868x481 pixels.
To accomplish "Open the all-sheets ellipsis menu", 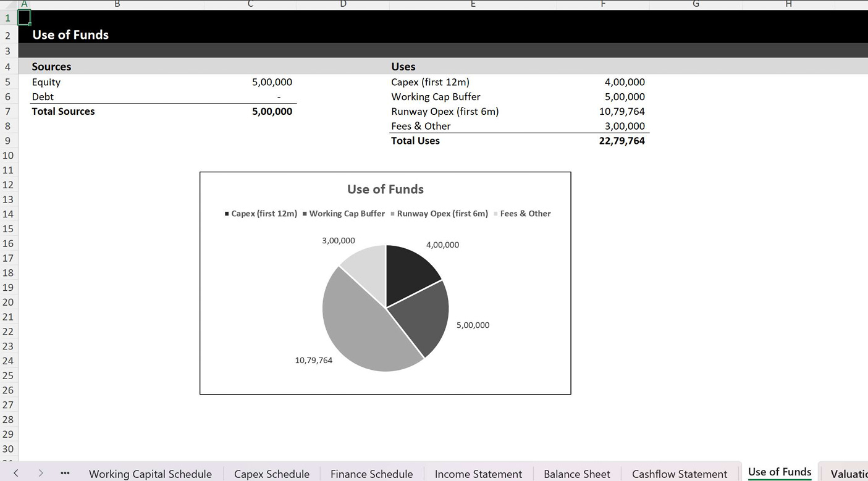I will (x=64, y=474).
